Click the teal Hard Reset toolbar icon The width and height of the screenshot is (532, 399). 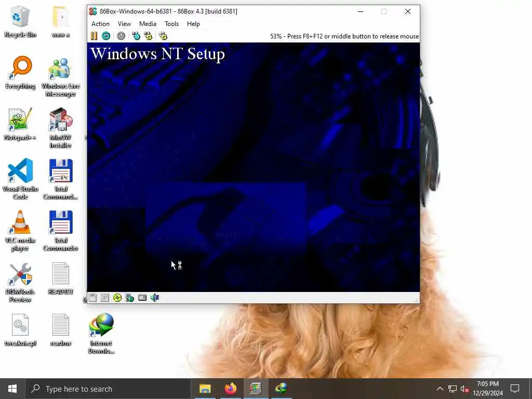tap(106, 36)
